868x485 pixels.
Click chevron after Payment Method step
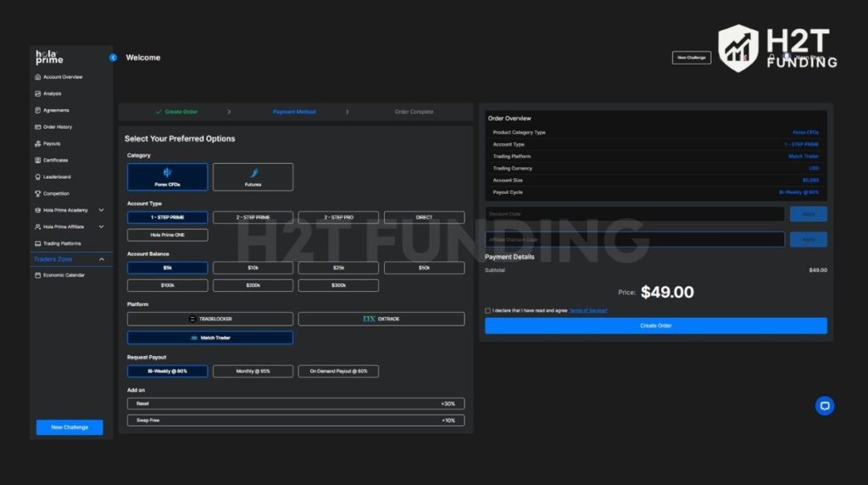click(347, 112)
